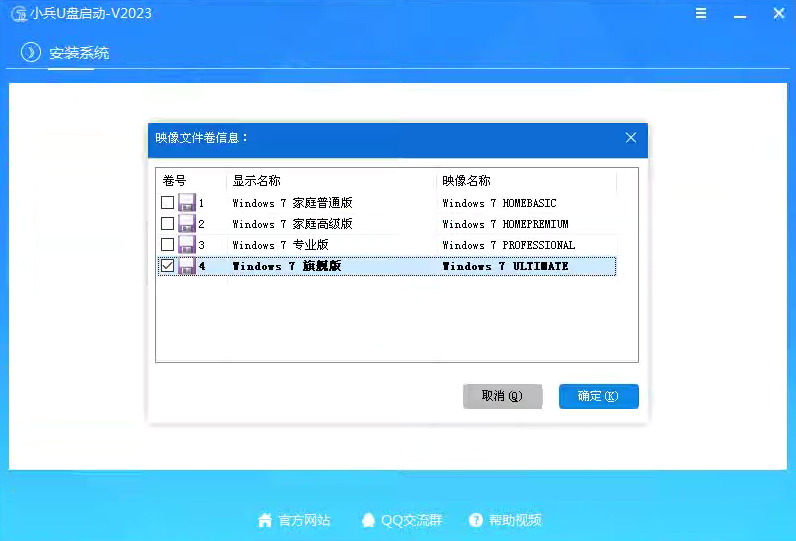The height and width of the screenshot is (541, 796).
Task: Select the Windows 7 专业版 text
Action: [280, 245]
